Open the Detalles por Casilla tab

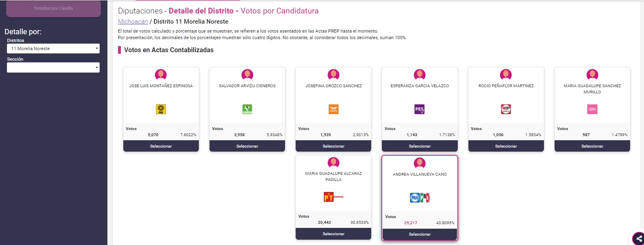[53, 9]
